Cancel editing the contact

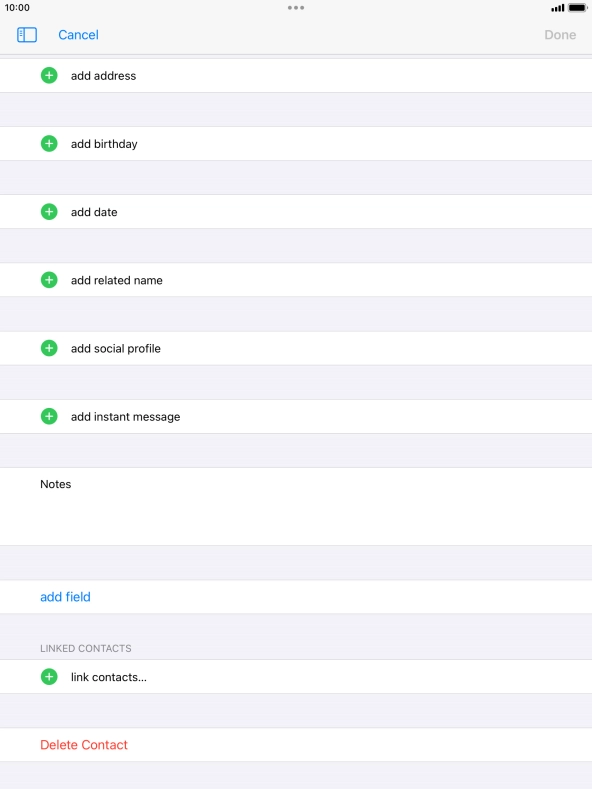point(78,35)
